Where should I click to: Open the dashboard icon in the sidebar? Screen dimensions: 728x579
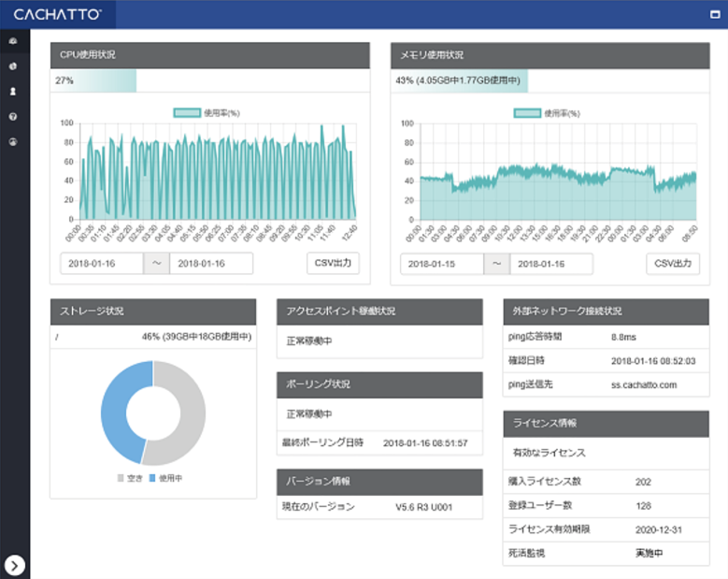pos(14,41)
